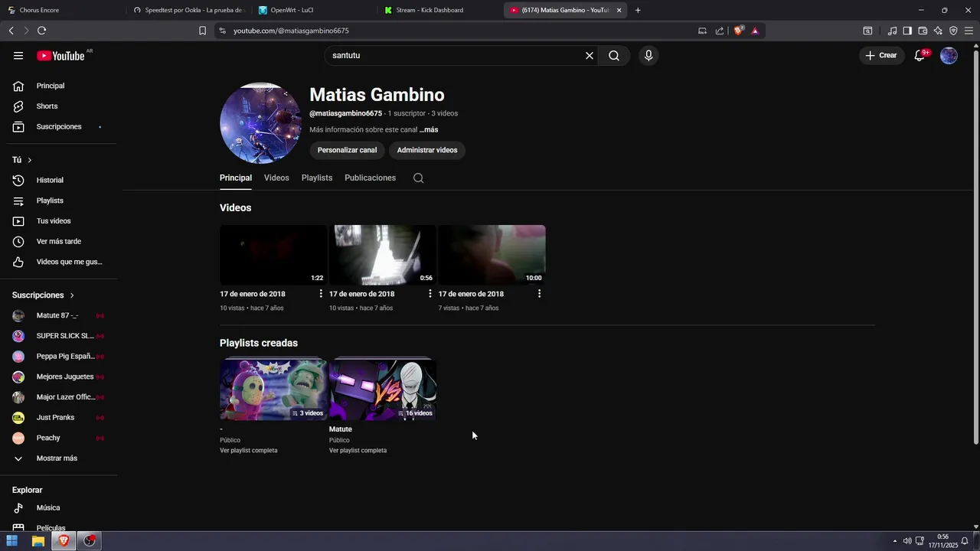980x551 pixels.
Task: Go back with the browser back arrow
Action: tap(11, 31)
